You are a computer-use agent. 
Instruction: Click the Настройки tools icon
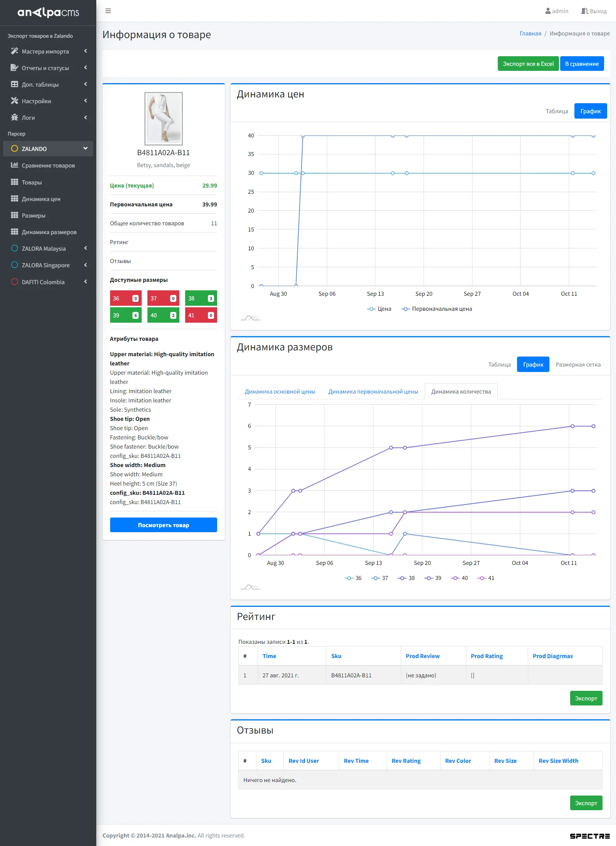[15, 101]
